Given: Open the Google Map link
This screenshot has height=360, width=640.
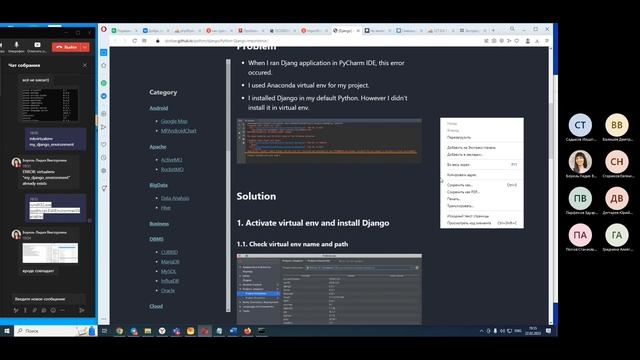Looking at the screenshot, I should click(174, 121).
